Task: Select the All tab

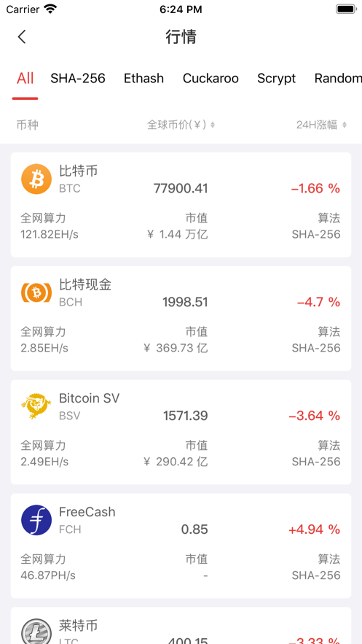Action: coord(25,78)
